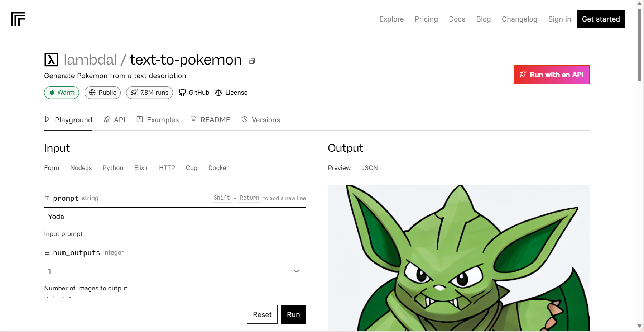Image resolution: width=644 pixels, height=332 pixels.
Task: Click the 7.8M runs badge
Action: [x=149, y=93]
